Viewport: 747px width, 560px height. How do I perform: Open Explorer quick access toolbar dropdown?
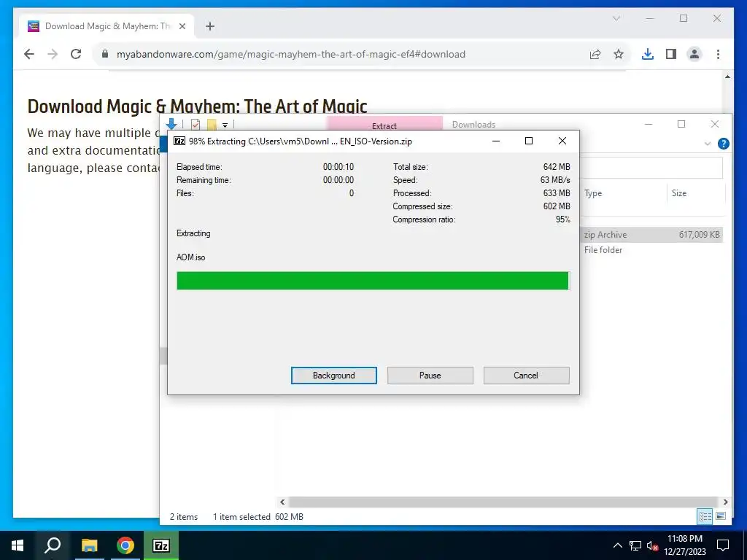(x=225, y=125)
